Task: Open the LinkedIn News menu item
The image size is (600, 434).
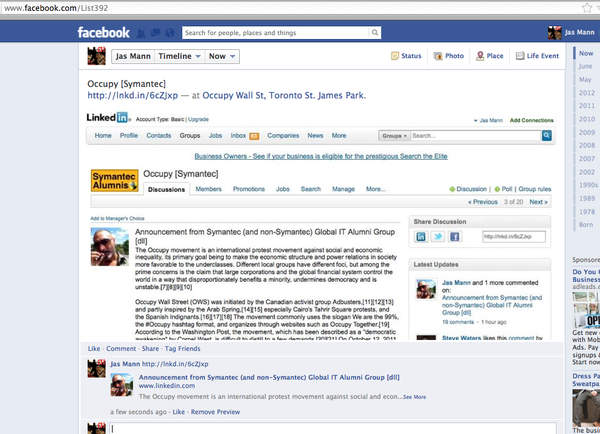Action: click(x=315, y=135)
